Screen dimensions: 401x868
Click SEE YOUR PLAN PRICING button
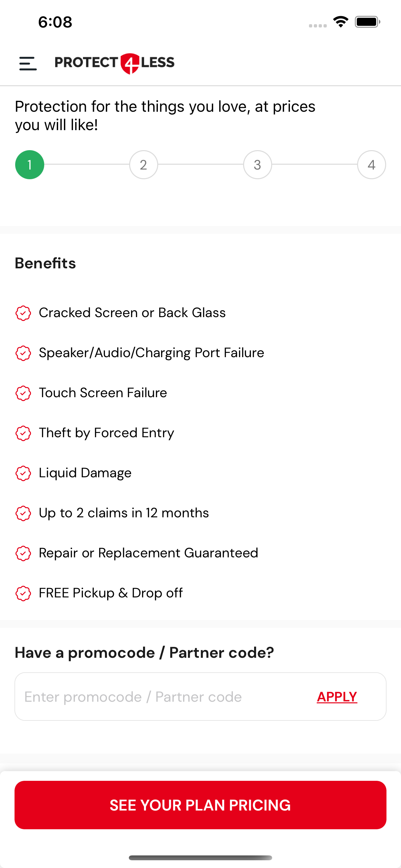(x=200, y=805)
